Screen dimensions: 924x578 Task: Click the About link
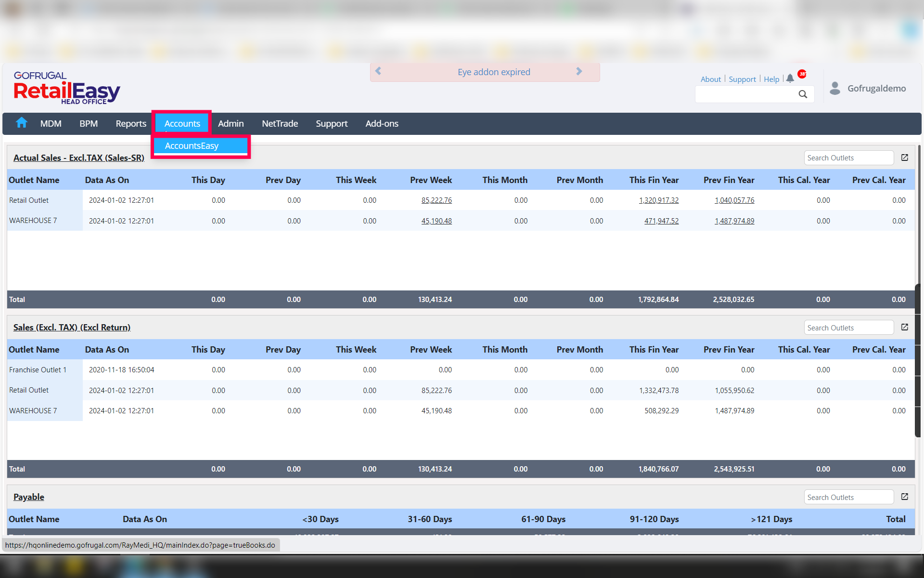pyautogui.click(x=710, y=79)
